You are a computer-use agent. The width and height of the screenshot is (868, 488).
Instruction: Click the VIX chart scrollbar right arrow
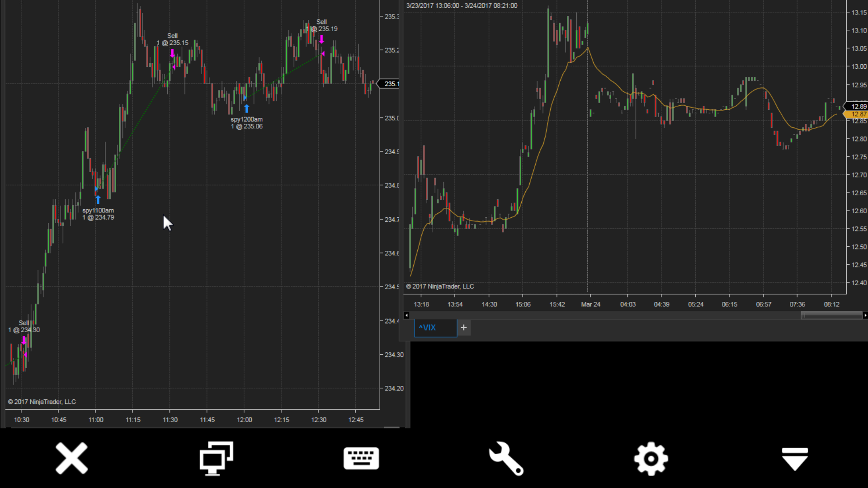[x=865, y=315]
